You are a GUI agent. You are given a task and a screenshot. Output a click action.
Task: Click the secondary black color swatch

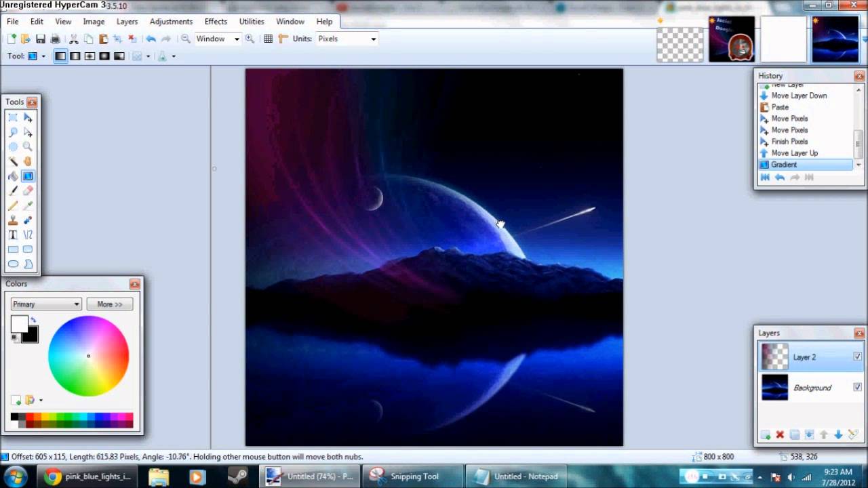(x=30, y=334)
